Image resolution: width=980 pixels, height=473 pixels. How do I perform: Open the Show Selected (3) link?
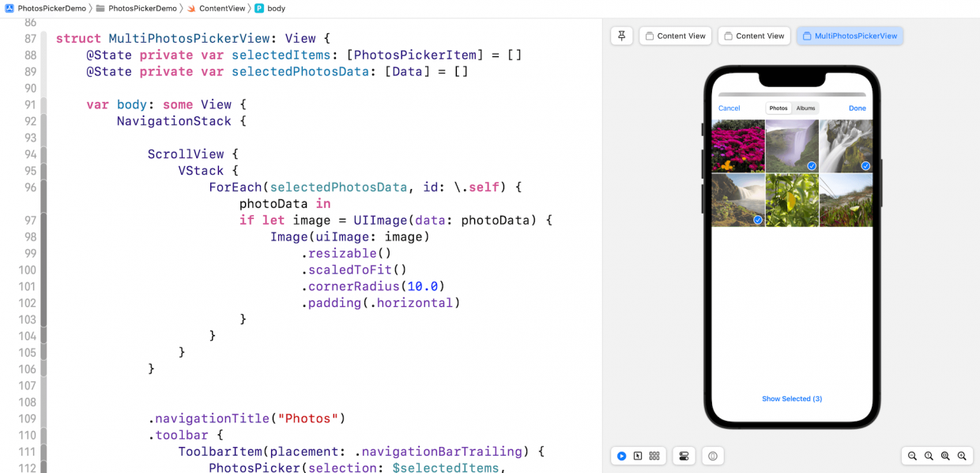(x=792, y=399)
